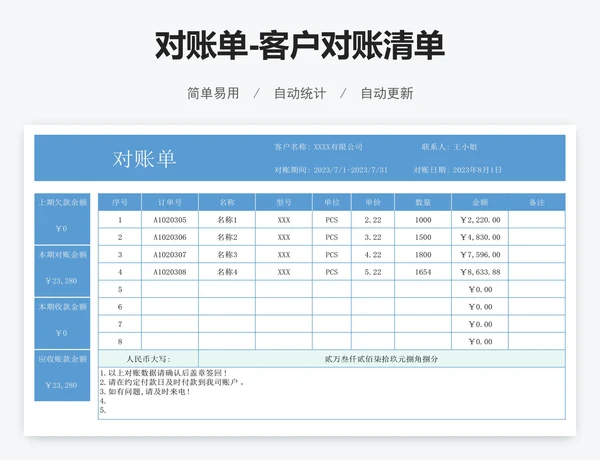
Task: Select ¥0 under 本期收款金额
Action: point(61,333)
